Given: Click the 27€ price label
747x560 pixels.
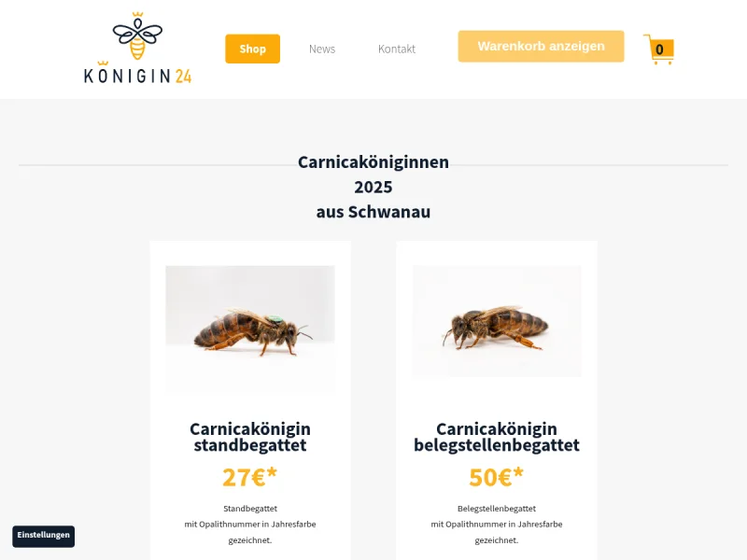Looking at the screenshot, I should tap(249, 477).
